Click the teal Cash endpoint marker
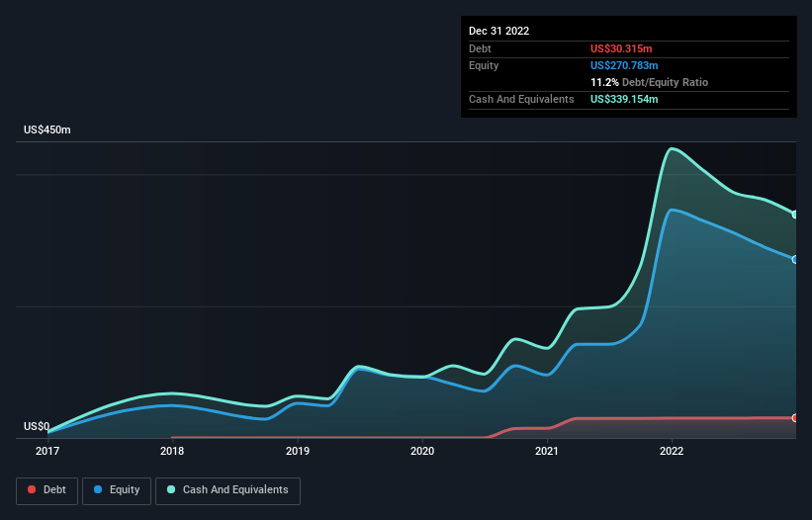This screenshot has height=520, width=812. (795, 215)
